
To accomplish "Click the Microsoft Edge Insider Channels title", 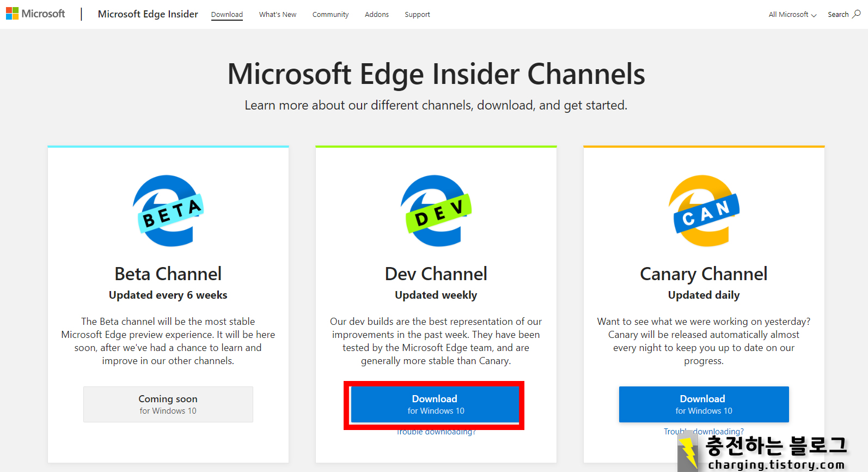I will pos(436,74).
